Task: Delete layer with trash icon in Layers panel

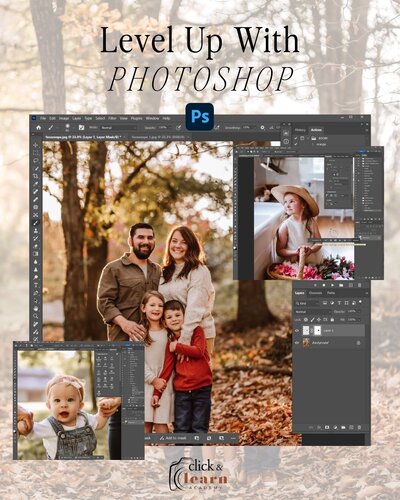Action: pos(359,427)
